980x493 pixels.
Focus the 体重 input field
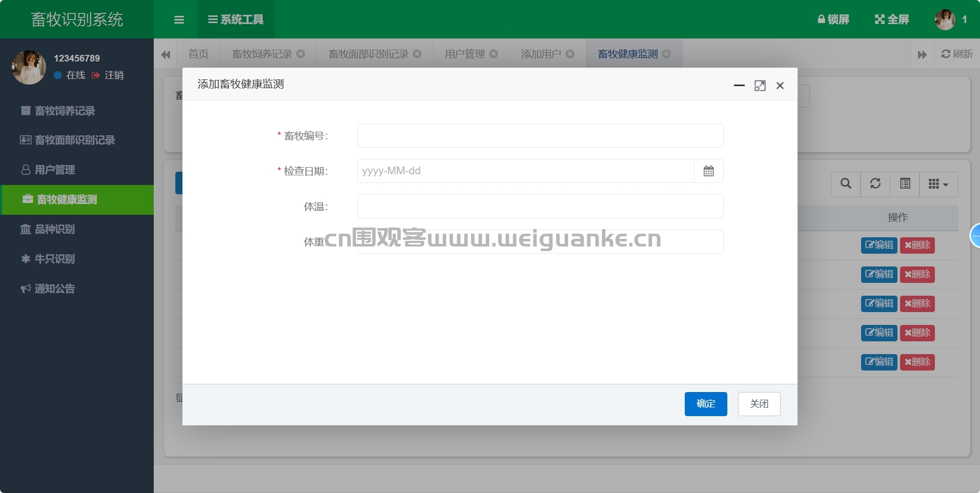pyautogui.click(x=540, y=242)
